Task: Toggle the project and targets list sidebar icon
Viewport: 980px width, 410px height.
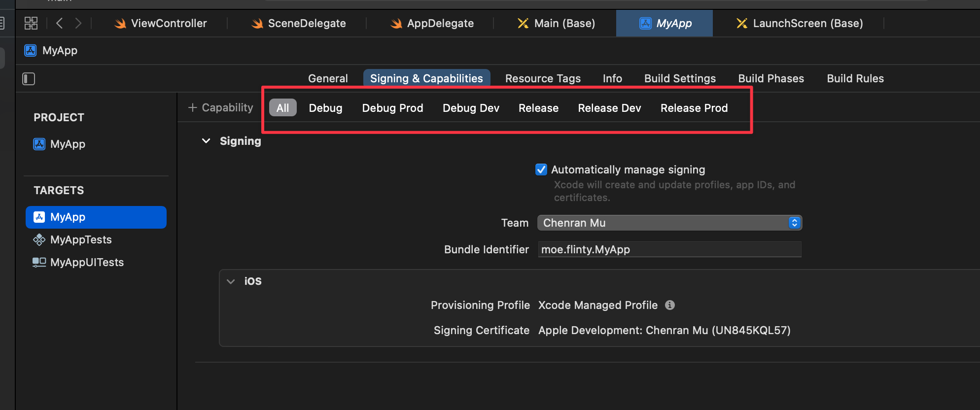Action: point(29,79)
